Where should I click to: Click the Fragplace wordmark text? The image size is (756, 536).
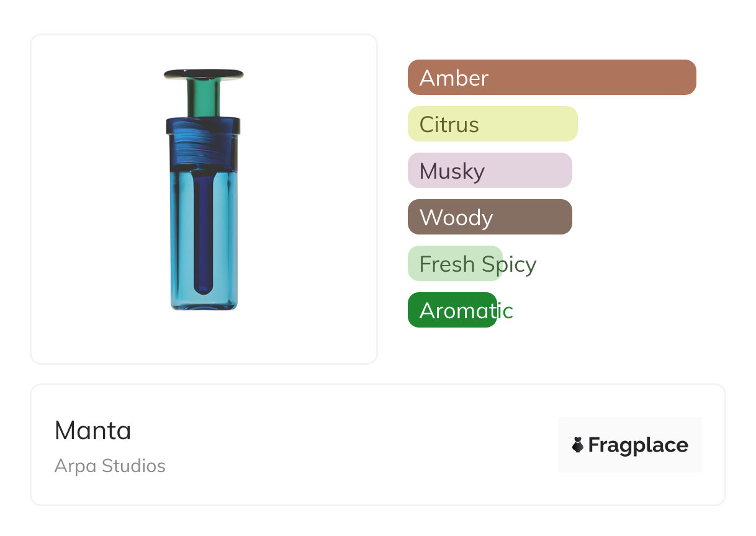point(638,445)
